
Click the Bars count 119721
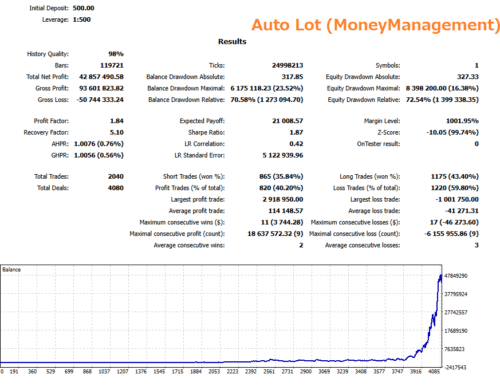(112, 65)
